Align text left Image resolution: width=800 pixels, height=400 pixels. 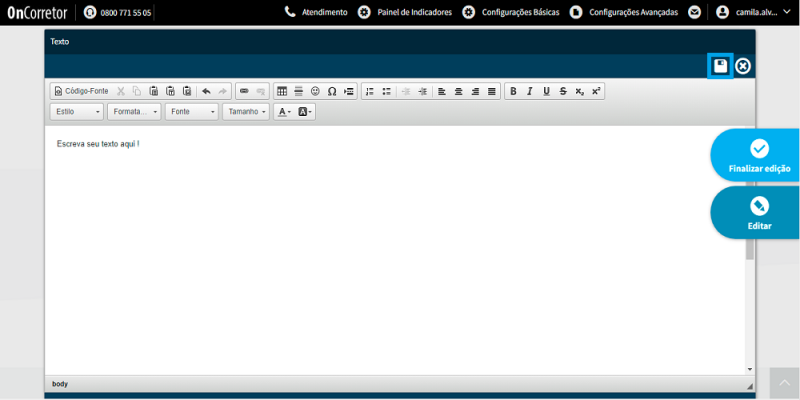[x=442, y=91]
